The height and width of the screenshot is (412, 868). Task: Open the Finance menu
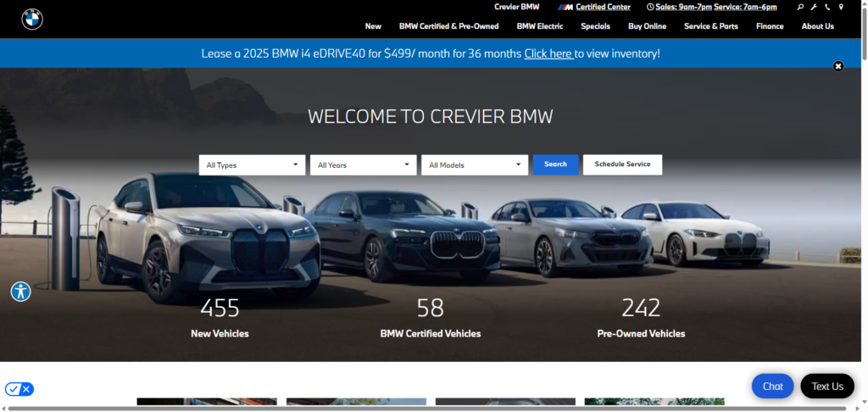tap(770, 26)
